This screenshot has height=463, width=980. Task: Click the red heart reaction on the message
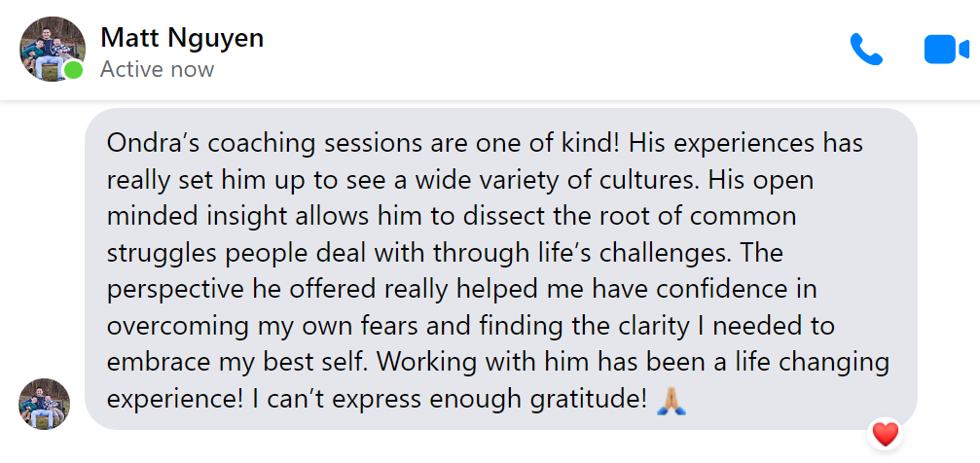click(x=885, y=434)
